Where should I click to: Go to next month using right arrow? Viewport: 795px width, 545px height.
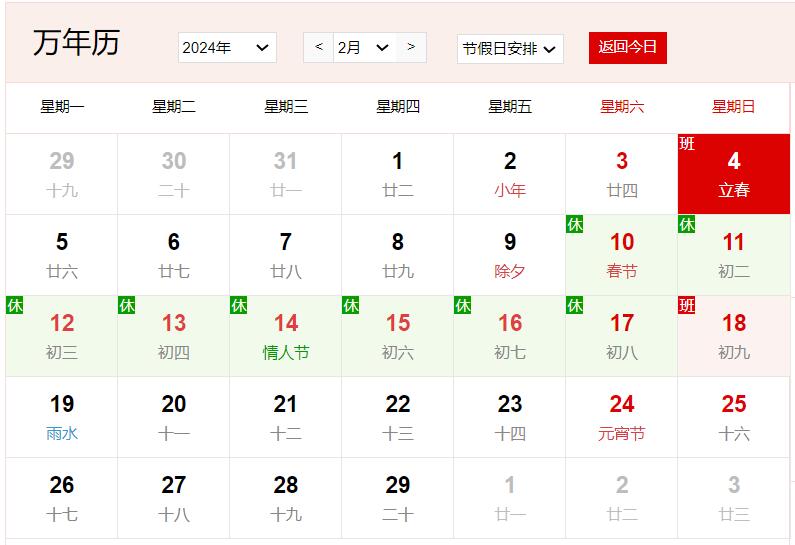pyautogui.click(x=411, y=47)
